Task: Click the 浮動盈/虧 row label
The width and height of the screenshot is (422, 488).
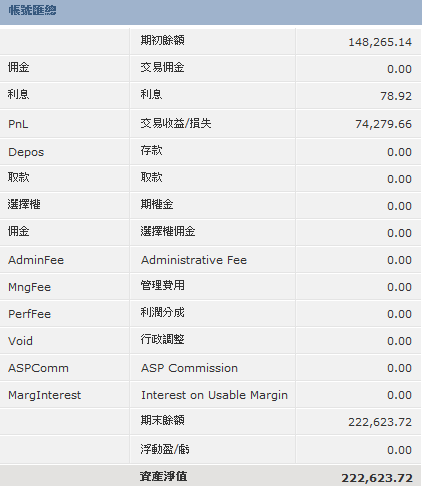Action: pyautogui.click(x=165, y=450)
